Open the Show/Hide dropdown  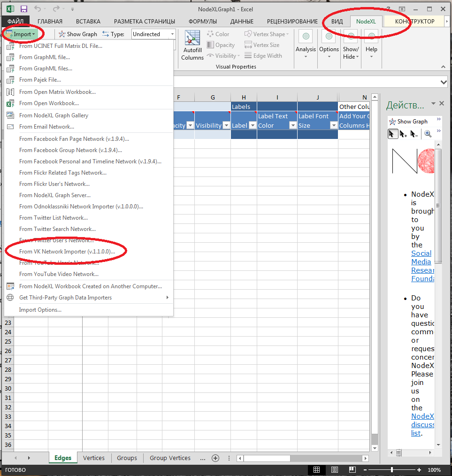coord(351,44)
